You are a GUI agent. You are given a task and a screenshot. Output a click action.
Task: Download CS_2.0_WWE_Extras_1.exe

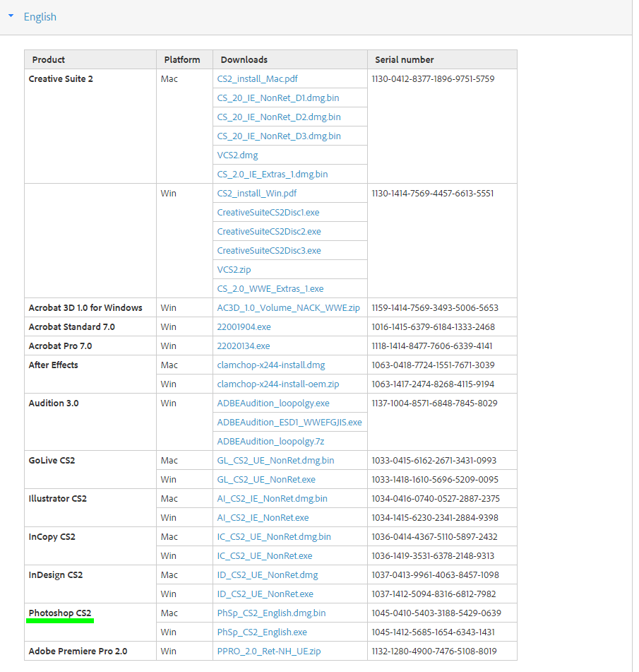click(270, 289)
